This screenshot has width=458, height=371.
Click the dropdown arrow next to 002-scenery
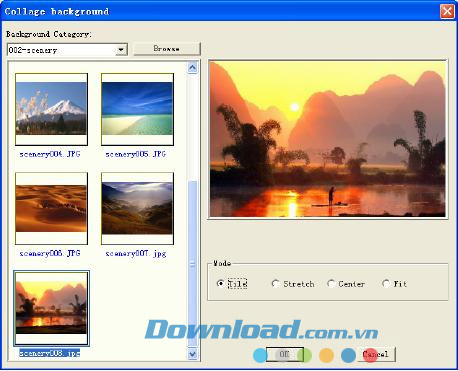click(121, 50)
